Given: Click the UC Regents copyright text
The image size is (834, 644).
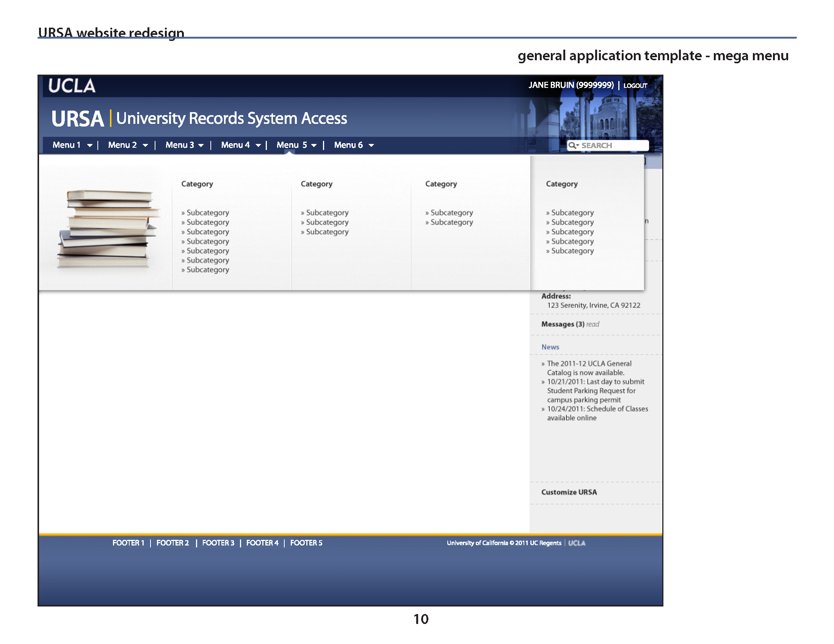Looking at the screenshot, I should point(504,543).
